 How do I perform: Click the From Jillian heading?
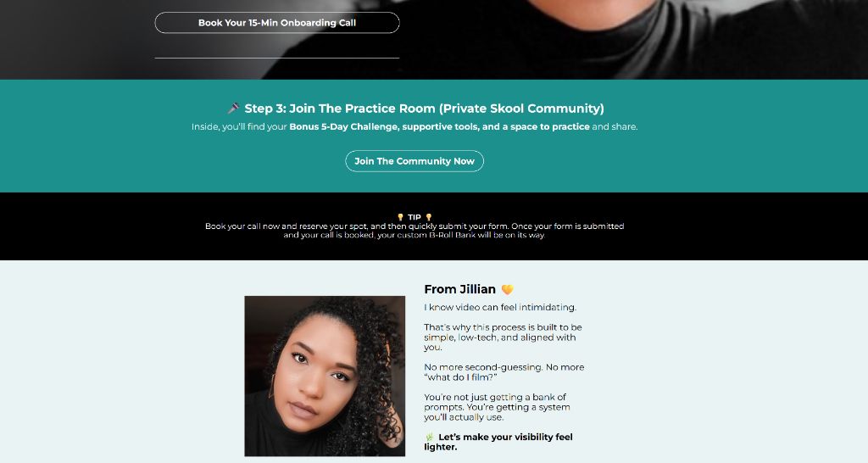click(459, 289)
